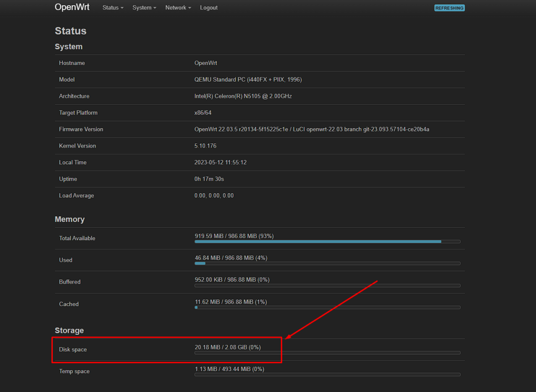Click the Kernel Version row label
536x392 pixels.
point(77,146)
